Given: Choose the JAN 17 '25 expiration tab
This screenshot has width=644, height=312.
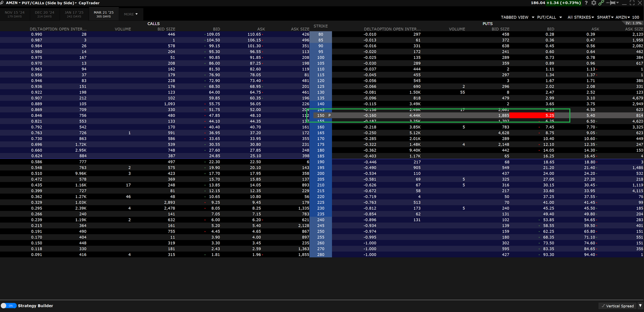Looking at the screenshot, I should pos(74,14).
